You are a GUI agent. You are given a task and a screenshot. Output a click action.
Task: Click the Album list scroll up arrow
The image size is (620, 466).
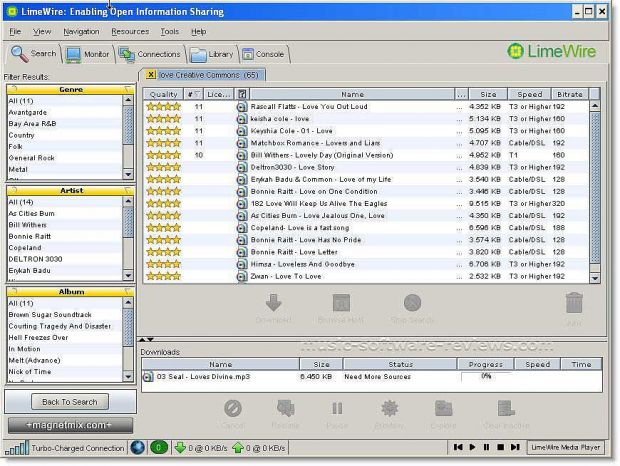click(x=128, y=303)
